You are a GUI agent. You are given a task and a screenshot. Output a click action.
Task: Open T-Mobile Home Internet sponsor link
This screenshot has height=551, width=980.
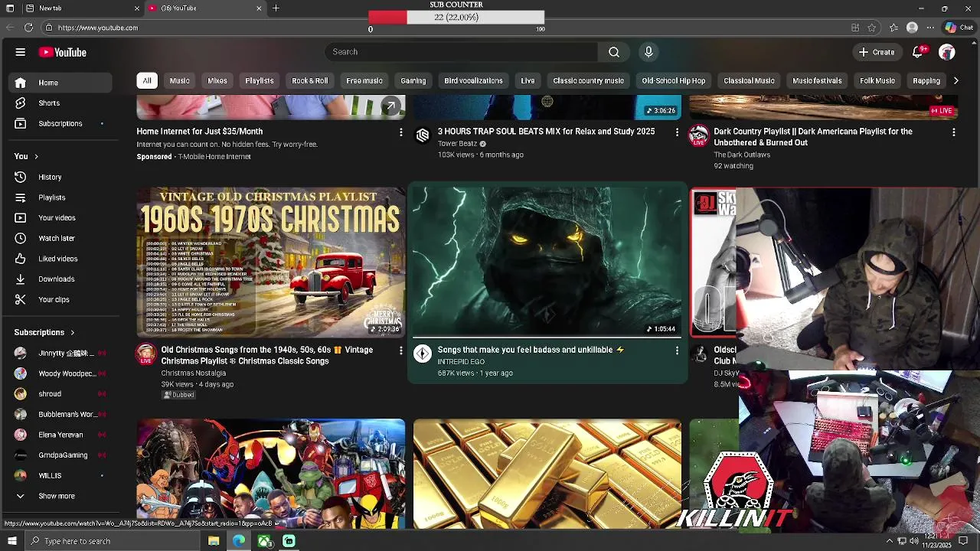point(214,157)
